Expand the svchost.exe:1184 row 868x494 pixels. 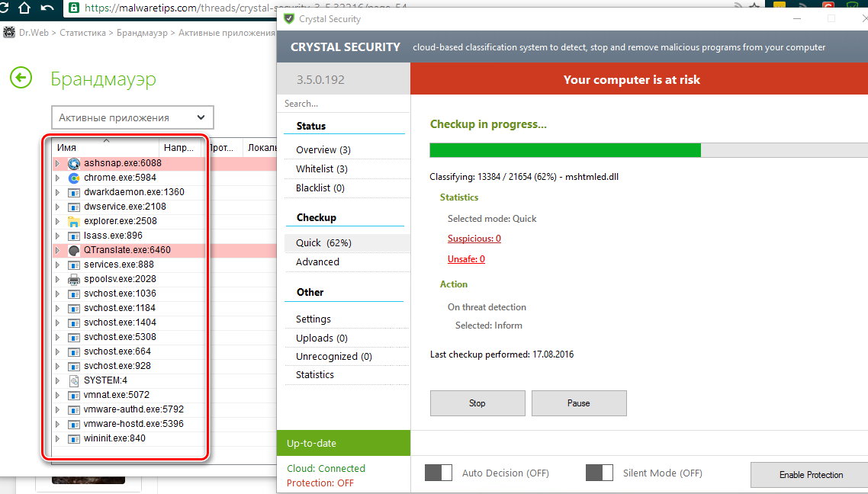pos(57,308)
